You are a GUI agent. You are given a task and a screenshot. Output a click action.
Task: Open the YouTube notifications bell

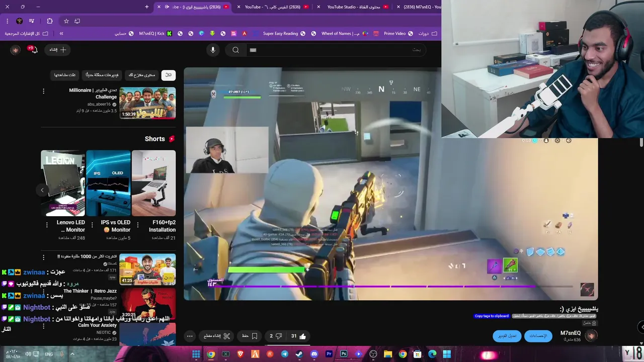tap(34, 50)
